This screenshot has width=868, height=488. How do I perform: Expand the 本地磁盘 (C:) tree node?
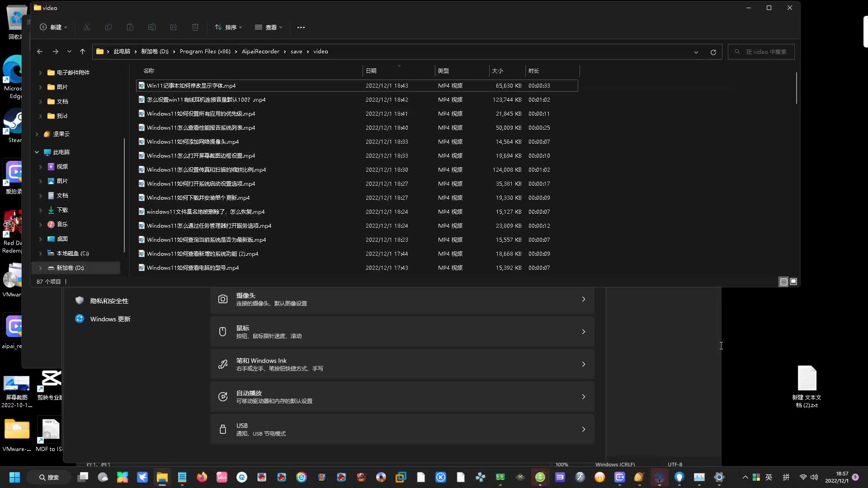coord(40,253)
